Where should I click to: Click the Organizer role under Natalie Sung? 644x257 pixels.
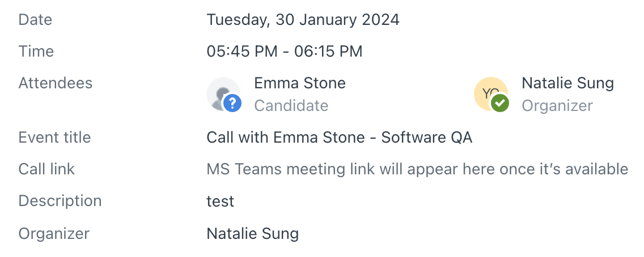(557, 106)
